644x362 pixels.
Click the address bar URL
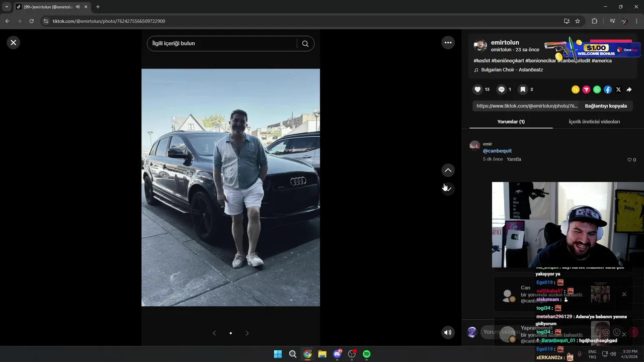click(x=109, y=21)
